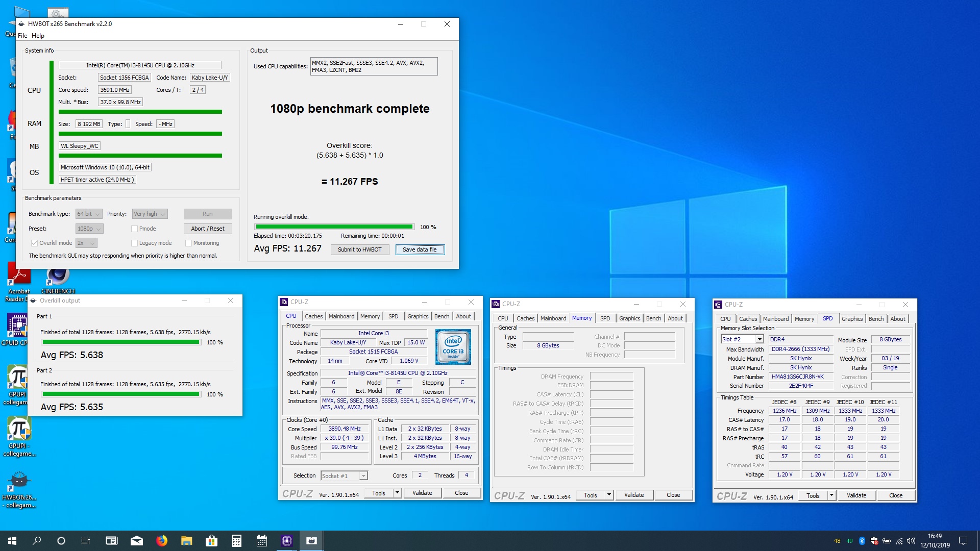Click volume speaker tray icon

[911, 541]
